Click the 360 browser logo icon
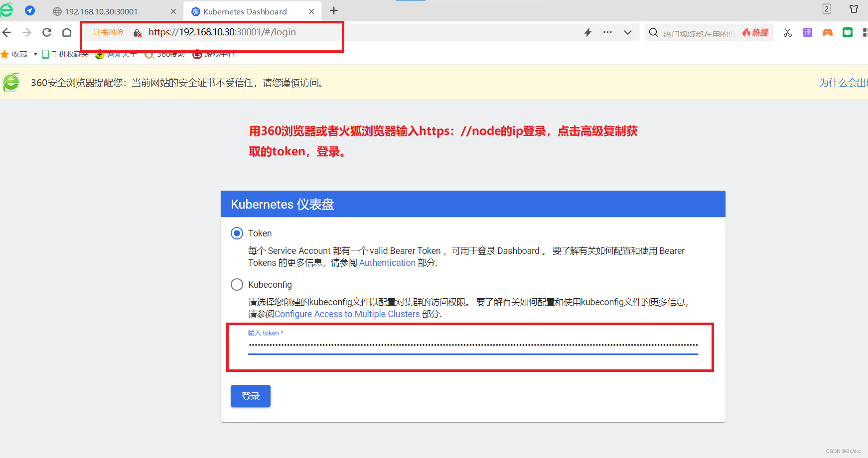Image resolution: width=868 pixels, height=458 pixels. click(6, 10)
